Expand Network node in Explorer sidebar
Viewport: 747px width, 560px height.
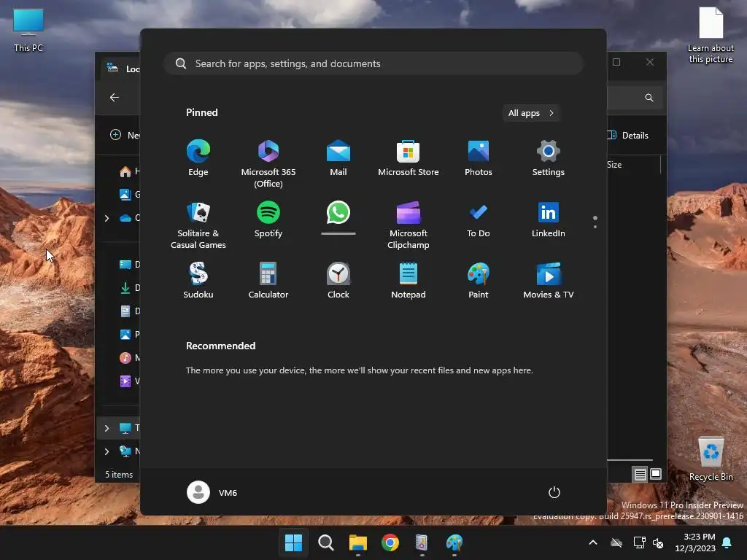(x=107, y=451)
